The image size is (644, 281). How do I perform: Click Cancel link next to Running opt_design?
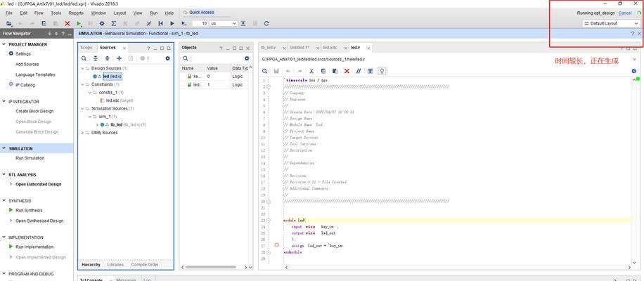tap(625, 13)
